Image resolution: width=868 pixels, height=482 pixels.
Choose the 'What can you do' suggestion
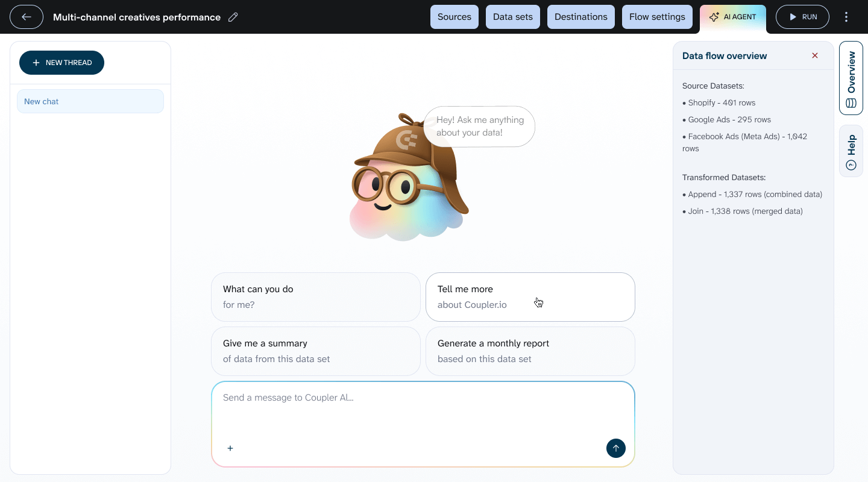[x=316, y=297]
